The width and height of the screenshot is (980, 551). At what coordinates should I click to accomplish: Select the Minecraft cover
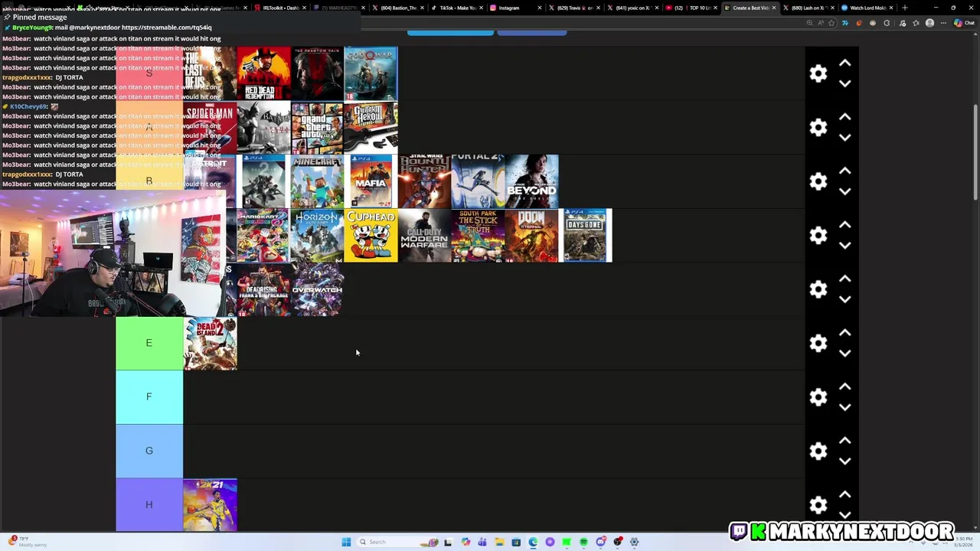point(318,181)
